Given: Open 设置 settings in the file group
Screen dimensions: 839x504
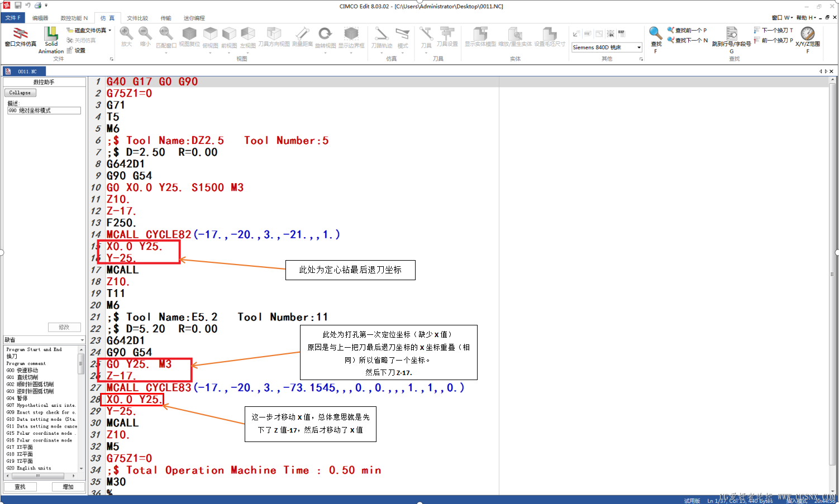Looking at the screenshot, I should (x=76, y=50).
